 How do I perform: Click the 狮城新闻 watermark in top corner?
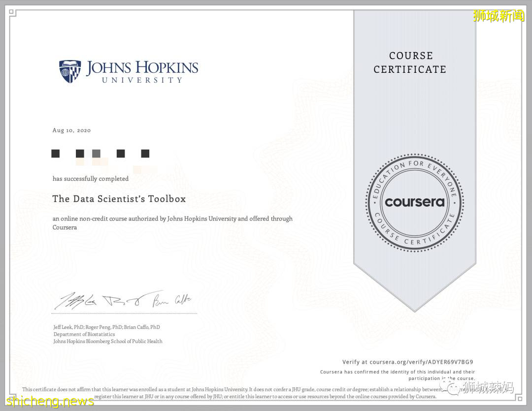(x=499, y=16)
